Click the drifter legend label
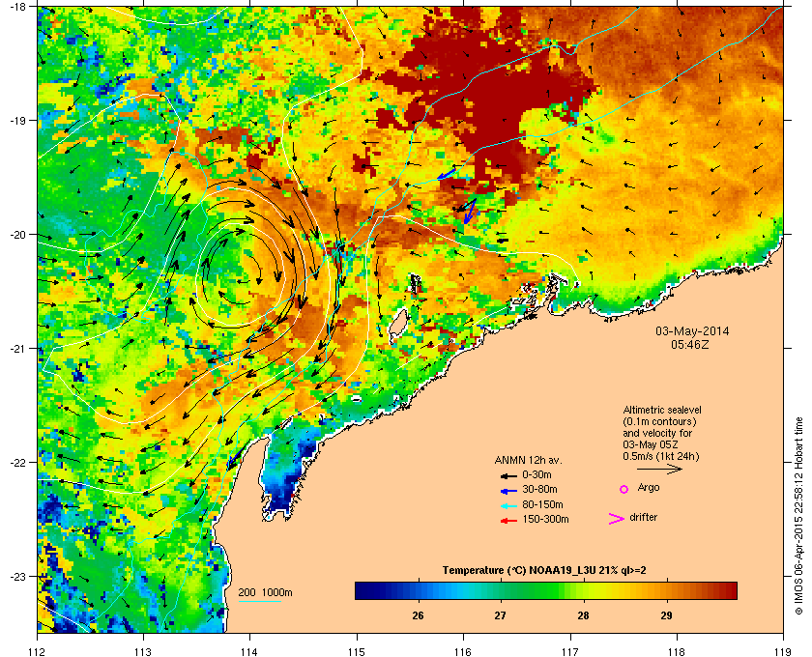The height and width of the screenshot is (657, 812). 643,517
